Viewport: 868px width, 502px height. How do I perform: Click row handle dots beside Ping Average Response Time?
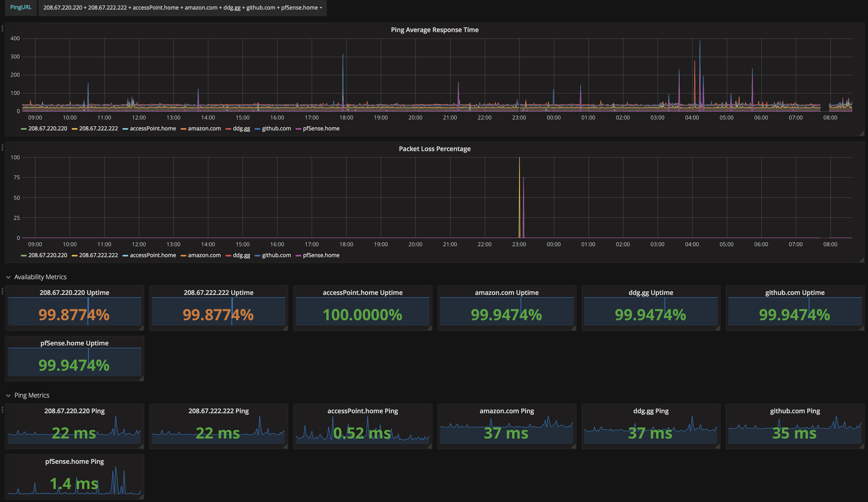pos(3,28)
